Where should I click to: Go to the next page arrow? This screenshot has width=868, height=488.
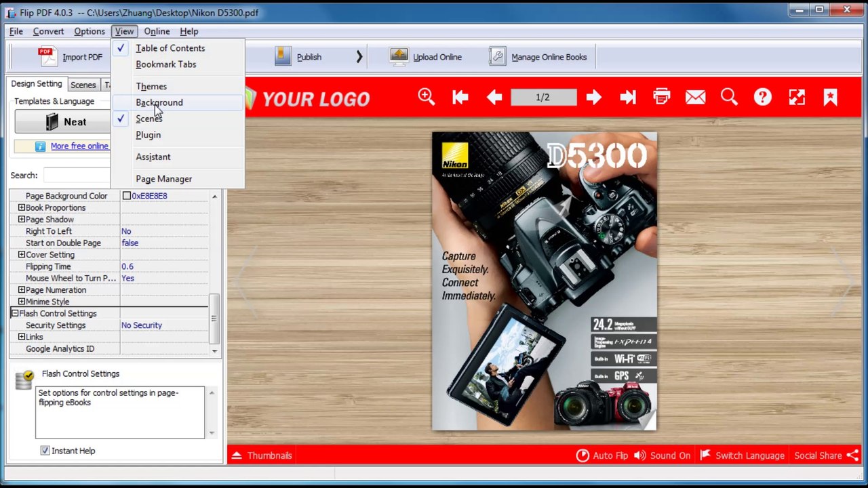click(x=593, y=98)
